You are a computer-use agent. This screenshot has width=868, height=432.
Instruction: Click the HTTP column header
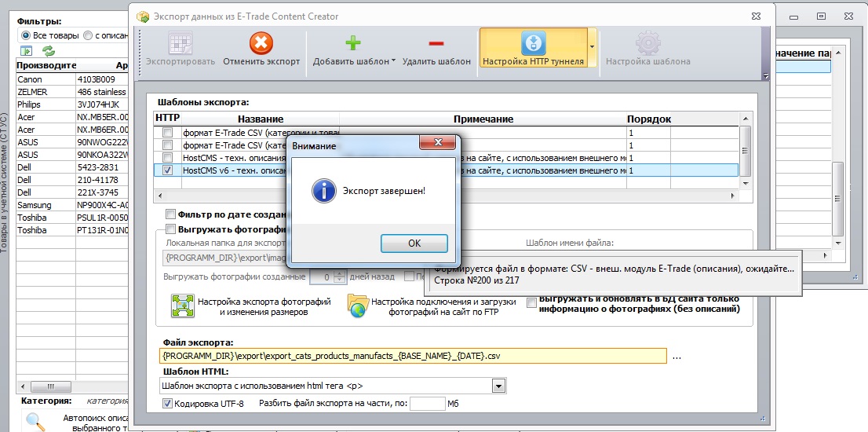(168, 119)
